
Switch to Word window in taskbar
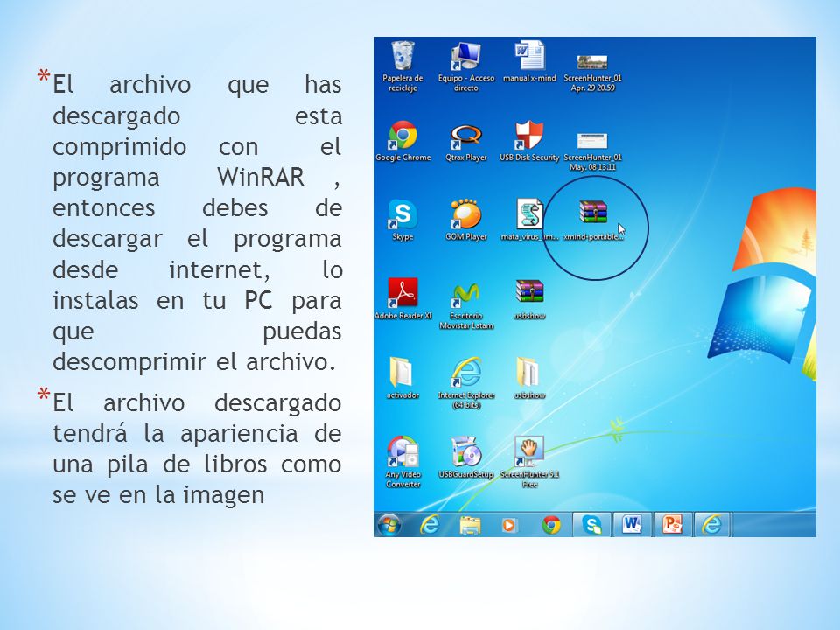click(x=632, y=524)
